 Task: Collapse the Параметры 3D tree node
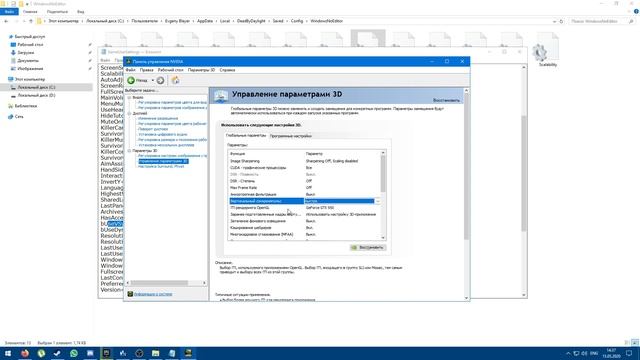point(129,151)
